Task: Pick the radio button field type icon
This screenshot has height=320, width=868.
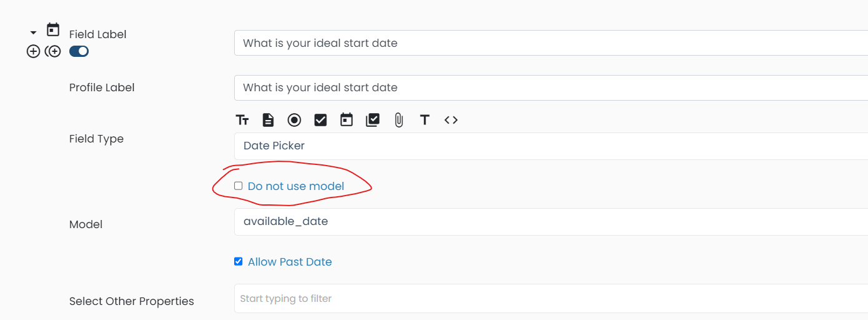Action: pyautogui.click(x=294, y=120)
